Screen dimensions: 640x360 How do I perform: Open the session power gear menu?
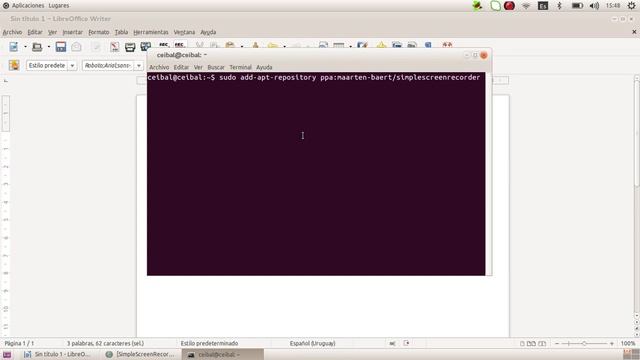point(631,6)
